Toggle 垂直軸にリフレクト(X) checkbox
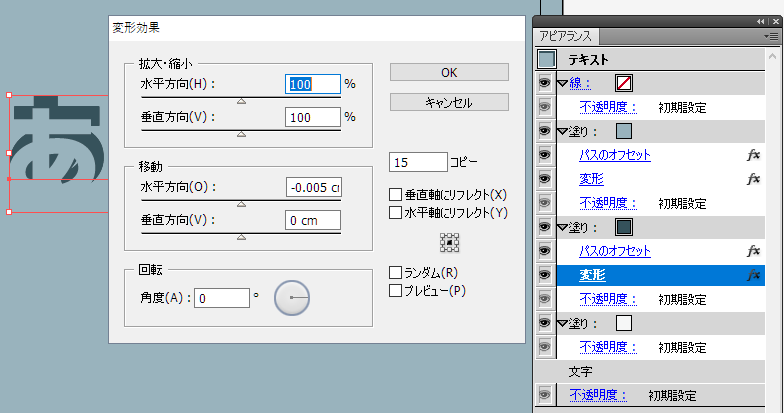This screenshot has height=413, width=784. pyautogui.click(x=396, y=195)
